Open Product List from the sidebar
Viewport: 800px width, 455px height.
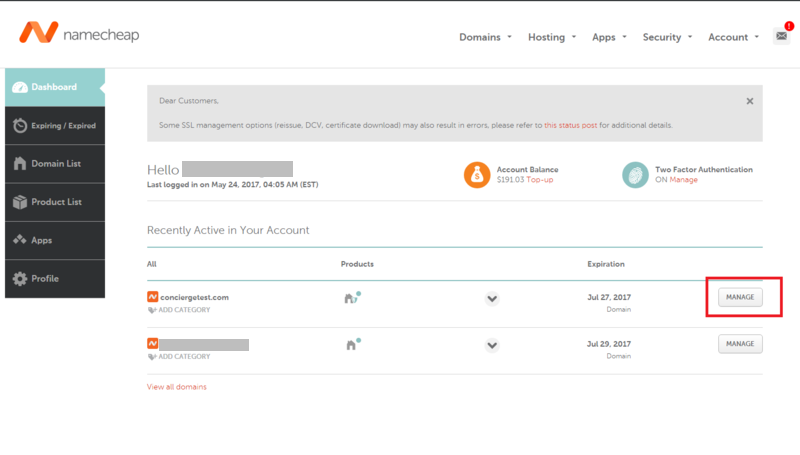55,202
